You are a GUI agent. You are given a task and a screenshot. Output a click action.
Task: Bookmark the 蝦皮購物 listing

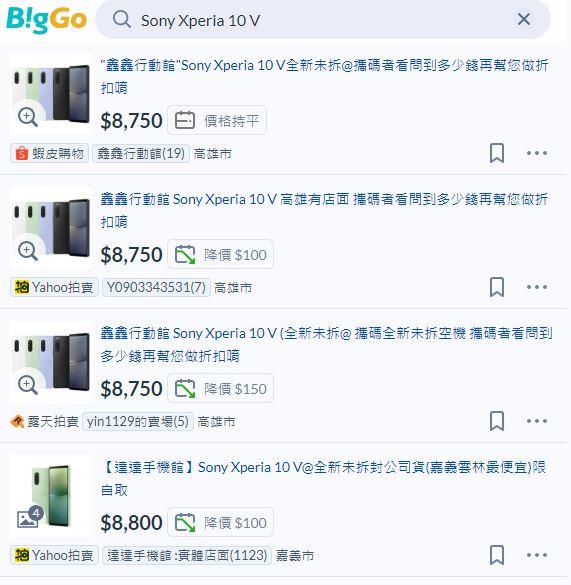point(497,153)
